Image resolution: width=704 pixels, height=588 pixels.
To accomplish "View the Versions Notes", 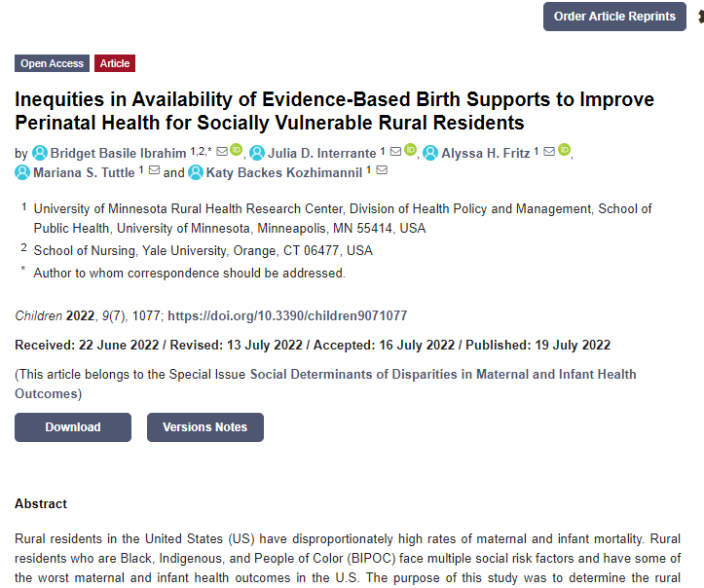I will [x=205, y=427].
